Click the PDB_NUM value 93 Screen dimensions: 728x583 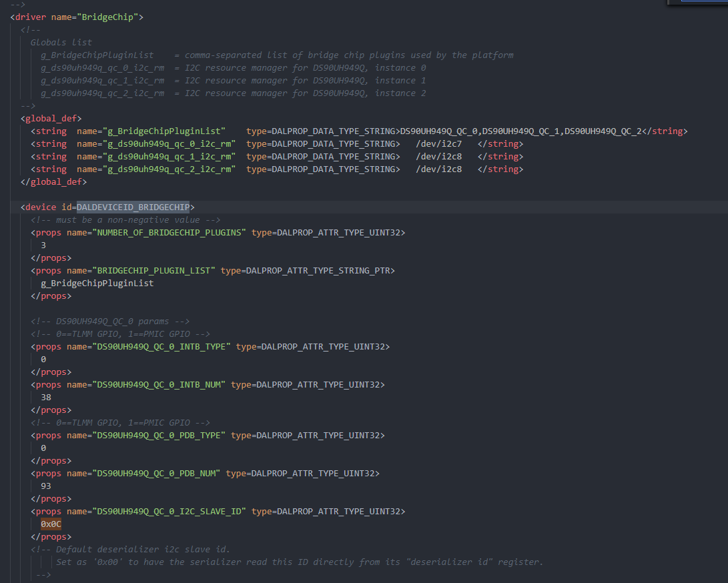46,486
